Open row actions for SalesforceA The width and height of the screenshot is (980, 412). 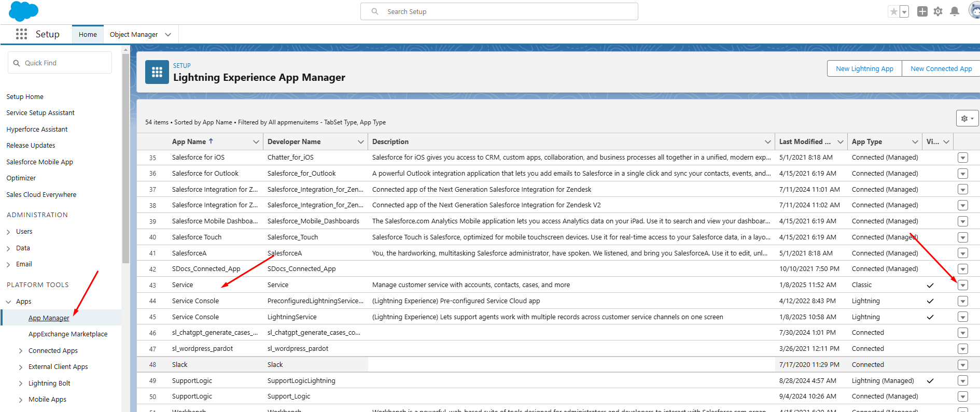(x=963, y=253)
